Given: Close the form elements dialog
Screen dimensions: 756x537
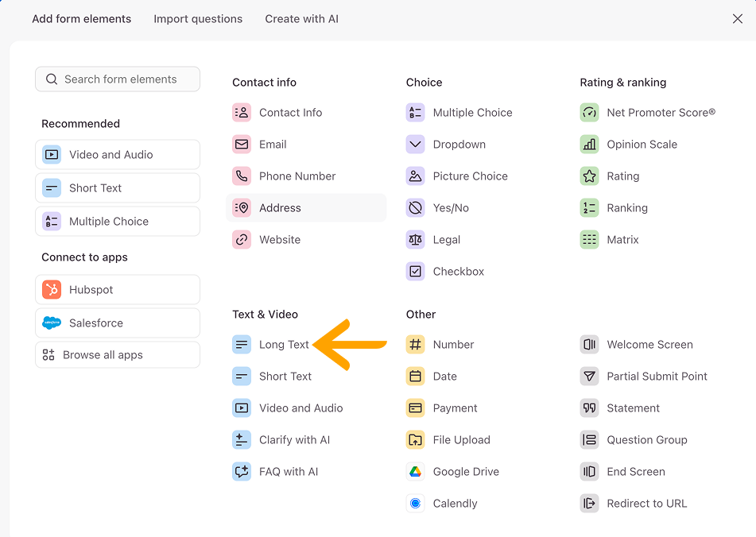Looking at the screenshot, I should click(737, 19).
